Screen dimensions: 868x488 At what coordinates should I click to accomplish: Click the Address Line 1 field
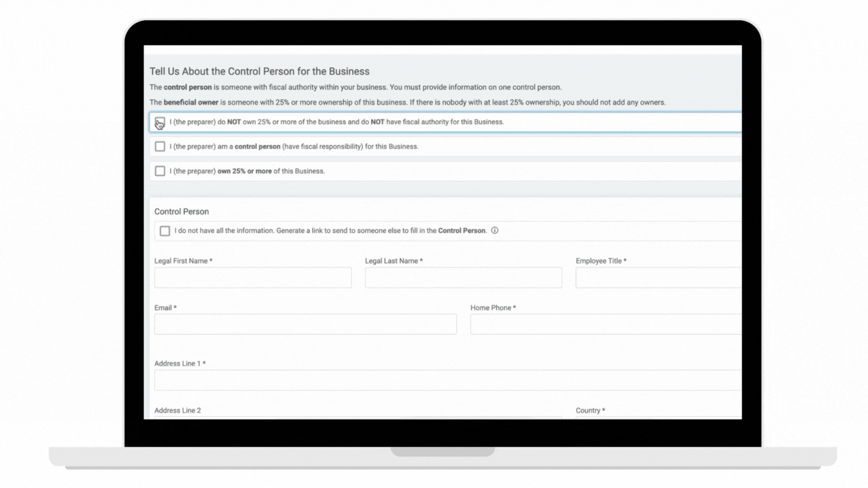448,380
